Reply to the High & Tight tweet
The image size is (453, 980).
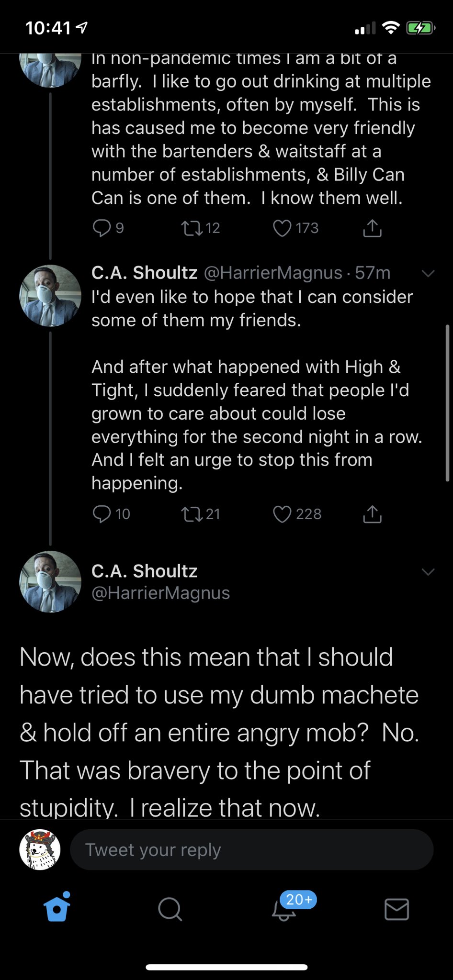click(102, 514)
